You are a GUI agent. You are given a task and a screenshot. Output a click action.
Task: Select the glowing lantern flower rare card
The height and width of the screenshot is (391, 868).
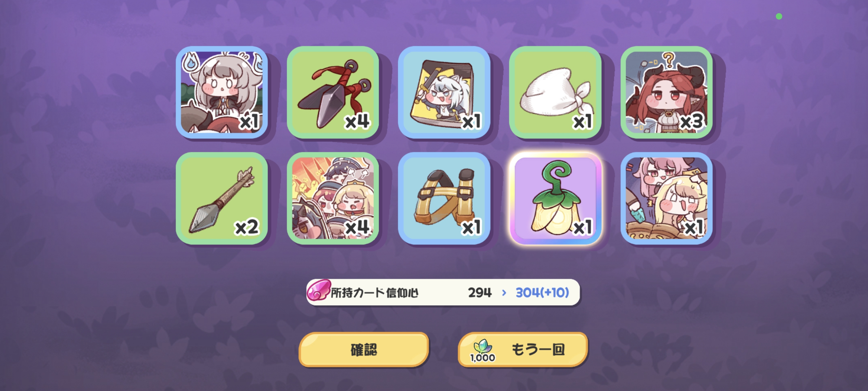(555, 198)
